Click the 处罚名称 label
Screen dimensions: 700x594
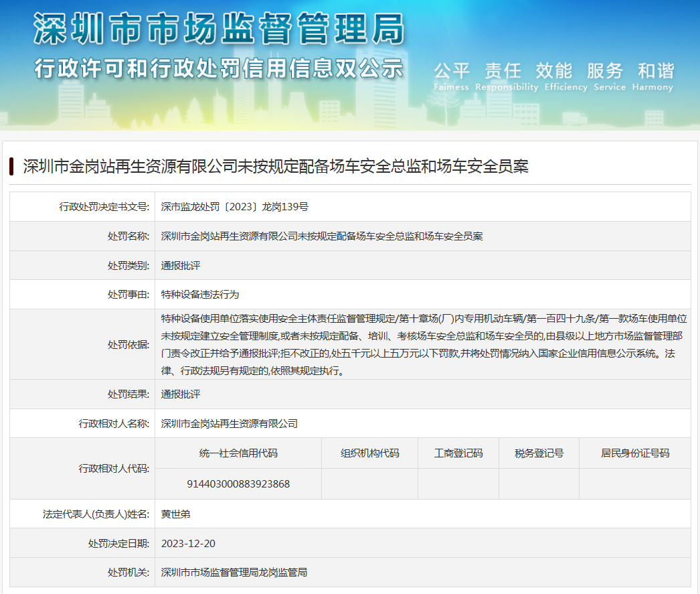click(x=128, y=236)
